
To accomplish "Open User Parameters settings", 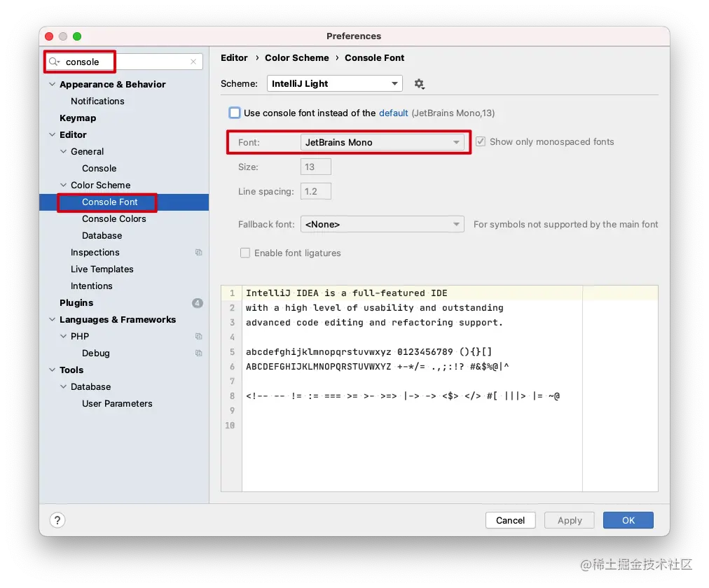I will [x=117, y=404].
